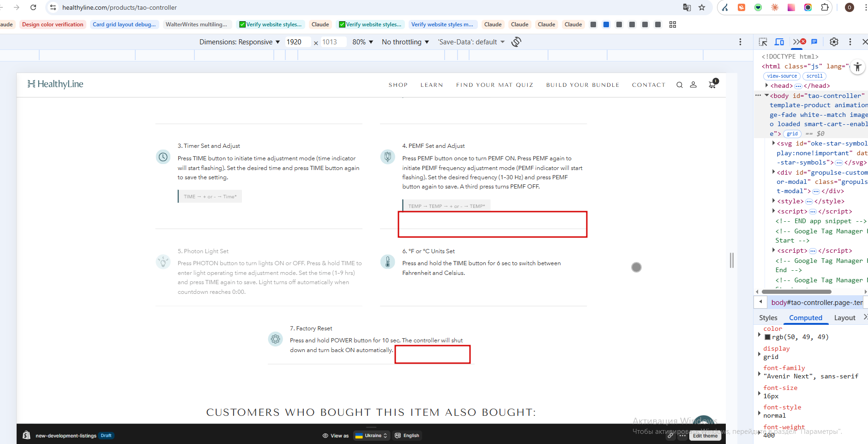The height and width of the screenshot is (444, 868).
Task: Click the viewport height field showing 1013
Action: [x=333, y=42]
